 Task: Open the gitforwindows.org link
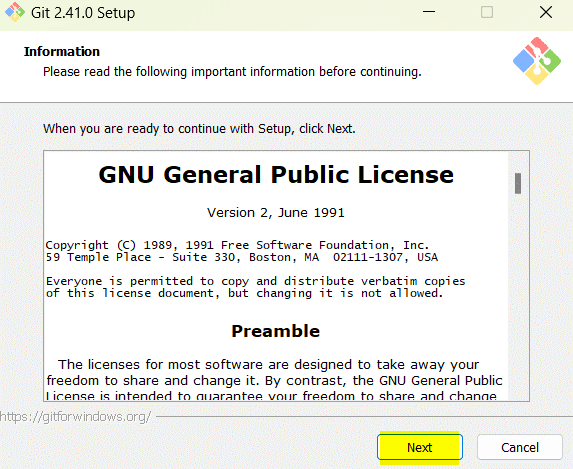(x=75, y=416)
